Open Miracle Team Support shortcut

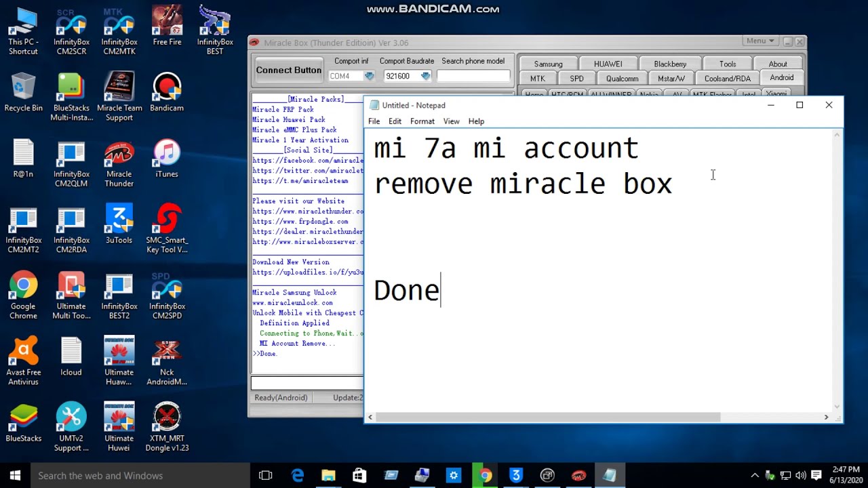[x=119, y=96]
